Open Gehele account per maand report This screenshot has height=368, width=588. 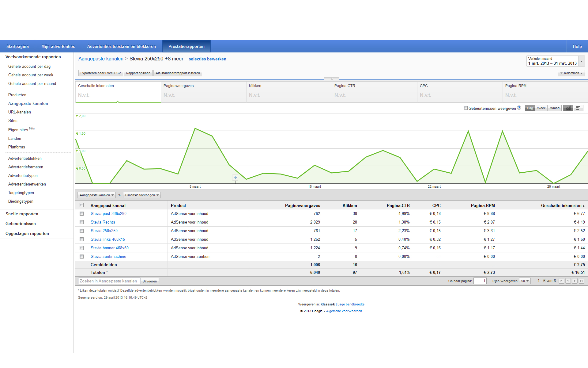[32, 83]
